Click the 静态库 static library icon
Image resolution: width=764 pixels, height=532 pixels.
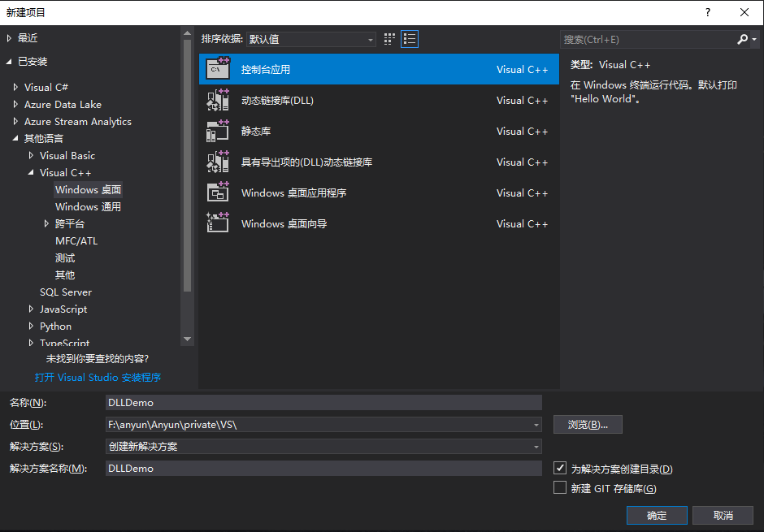click(x=217, y=131)
